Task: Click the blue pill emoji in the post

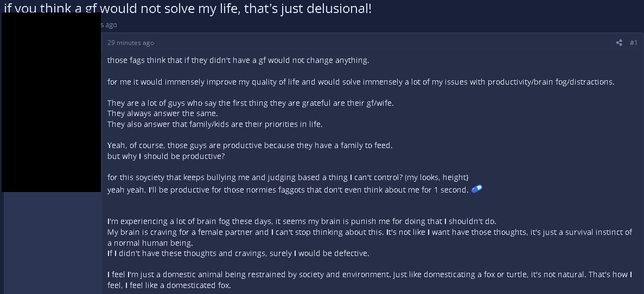Action: point(477,189)
